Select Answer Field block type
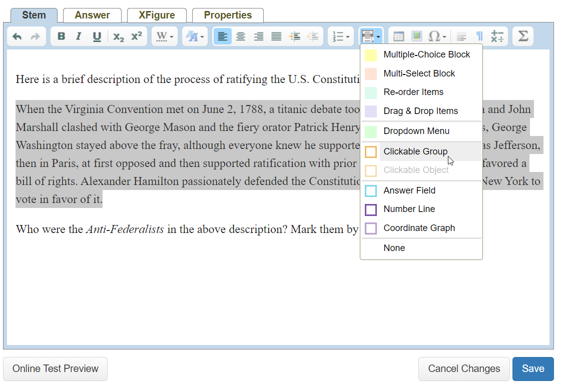564x392 pixels. pos(421,191)
